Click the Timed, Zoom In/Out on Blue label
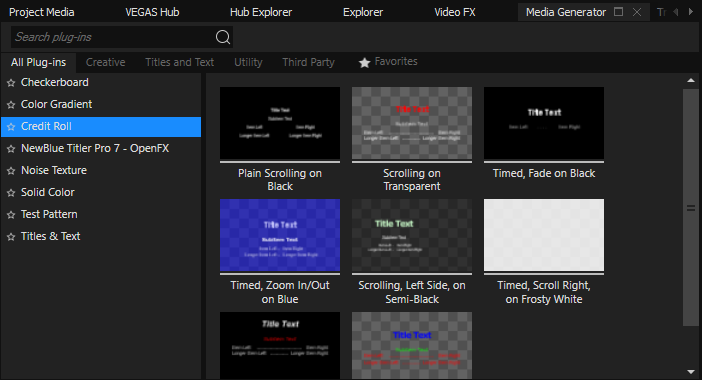Screen dimensions: 702x380 pos(280,292)
